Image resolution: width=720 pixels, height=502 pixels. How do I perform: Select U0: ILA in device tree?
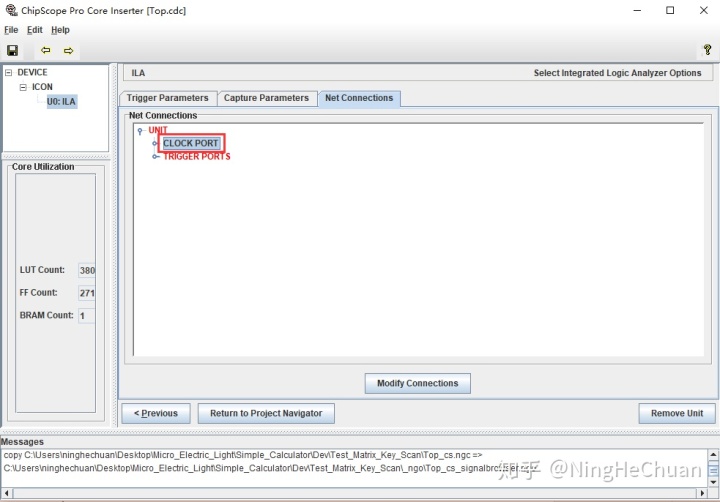[61, 102]
